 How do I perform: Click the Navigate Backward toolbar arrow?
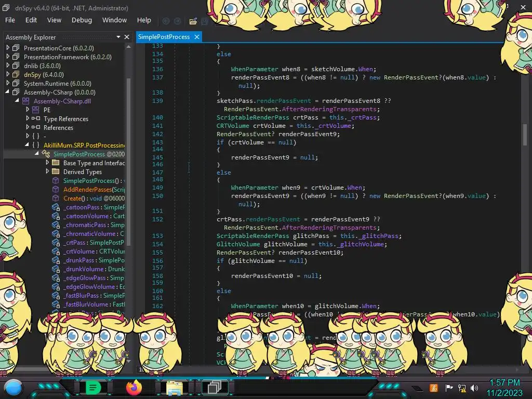pos(166,21)
